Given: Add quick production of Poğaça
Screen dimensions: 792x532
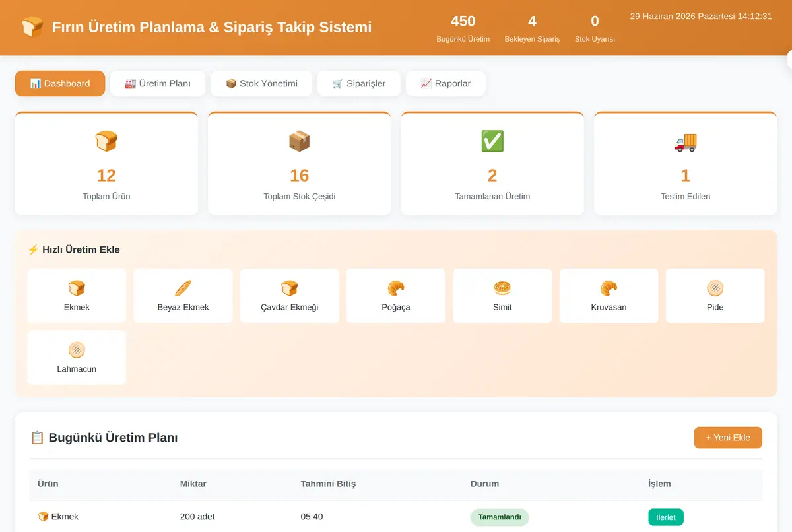Looking at the screenshot, I should [396, 296].
